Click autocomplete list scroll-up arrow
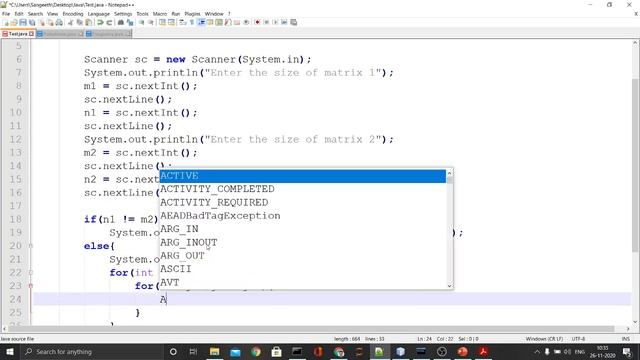The width and height of the screenshot is (640, 360). pyautogui.click(x=449, y=173)
